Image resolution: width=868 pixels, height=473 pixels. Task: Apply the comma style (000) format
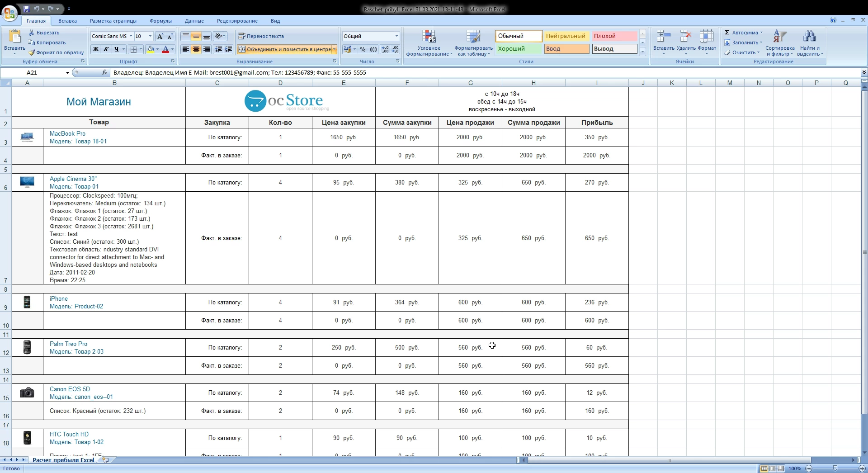pyautogui.click(x=373, y=49)
